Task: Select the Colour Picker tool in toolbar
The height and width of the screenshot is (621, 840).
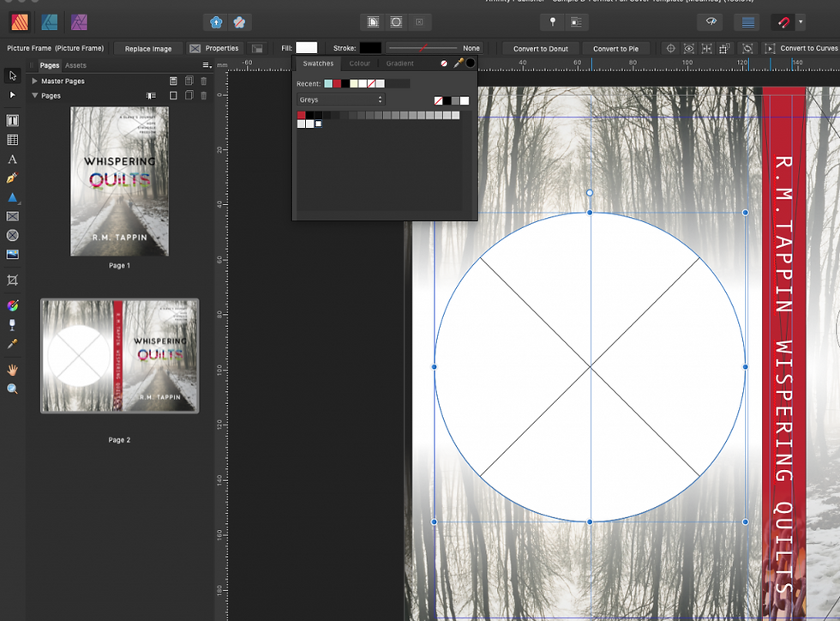Action: (12, 344)
